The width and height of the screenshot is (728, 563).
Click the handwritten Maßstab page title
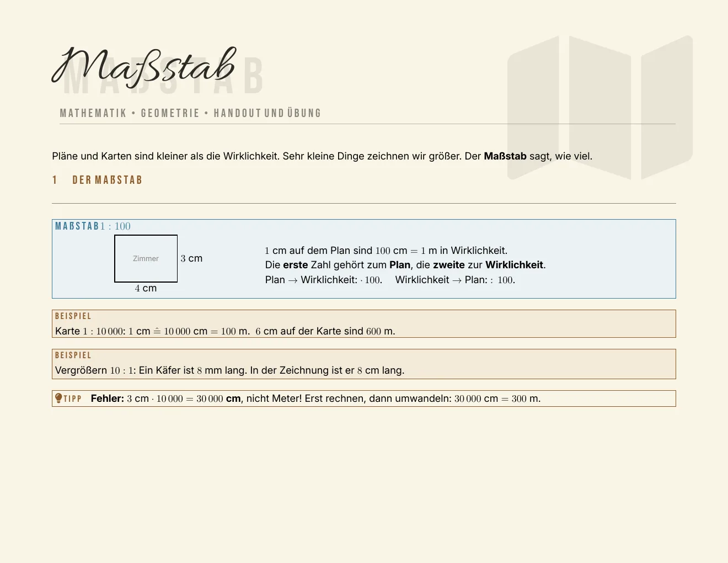[144, 67]
